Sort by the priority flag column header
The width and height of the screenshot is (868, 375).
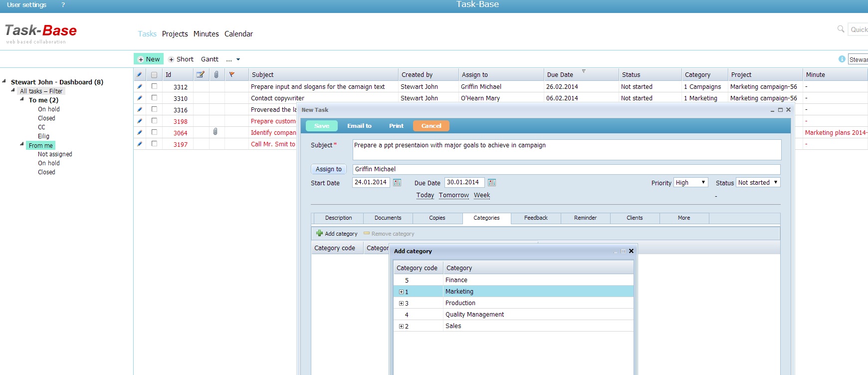232,74
